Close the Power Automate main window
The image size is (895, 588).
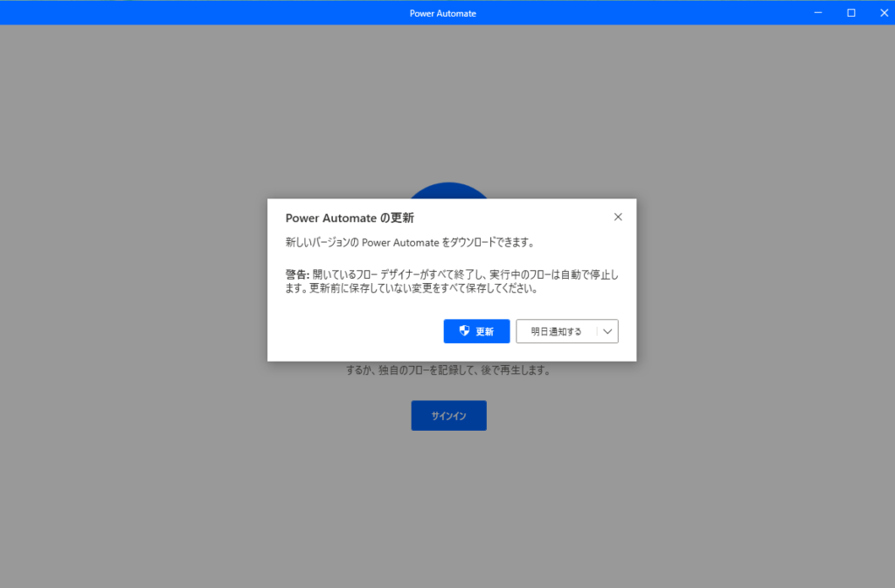pos(884,12)
